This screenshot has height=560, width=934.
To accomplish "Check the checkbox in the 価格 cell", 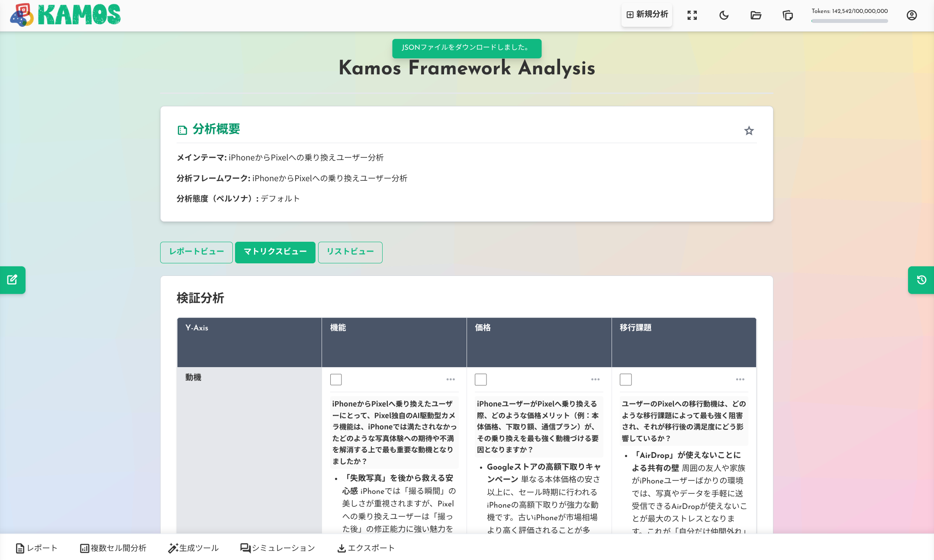I will tap(481, 379).
